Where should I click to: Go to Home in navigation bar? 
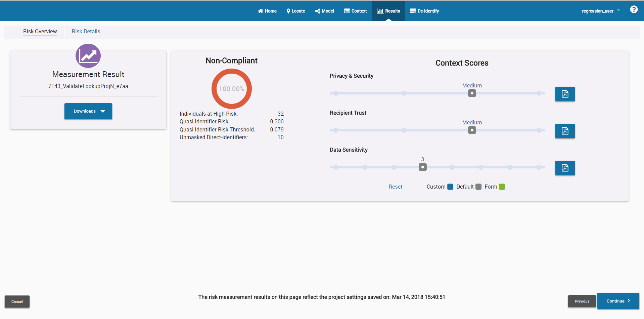(x=267, y=11)
